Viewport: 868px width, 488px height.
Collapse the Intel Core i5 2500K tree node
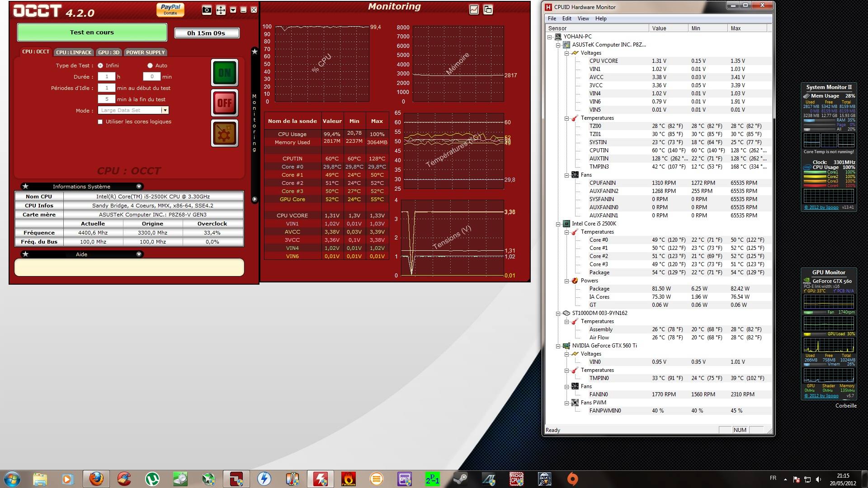point(558,224)
